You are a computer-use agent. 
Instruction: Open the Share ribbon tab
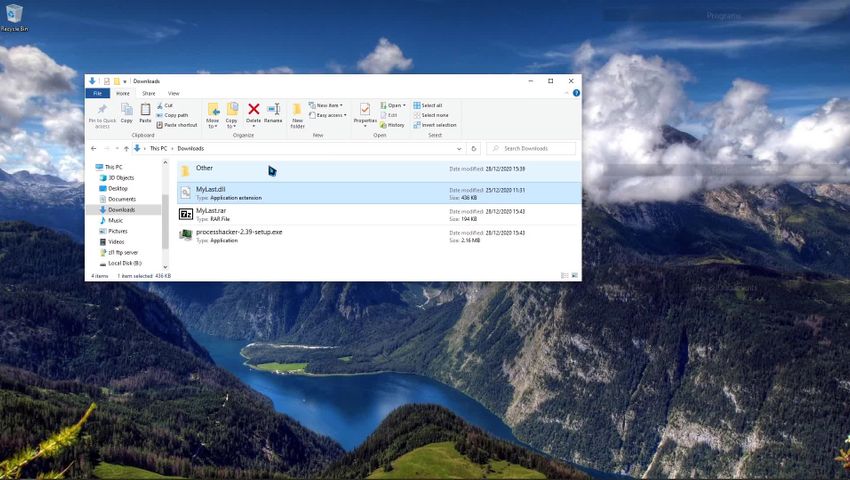148,93
